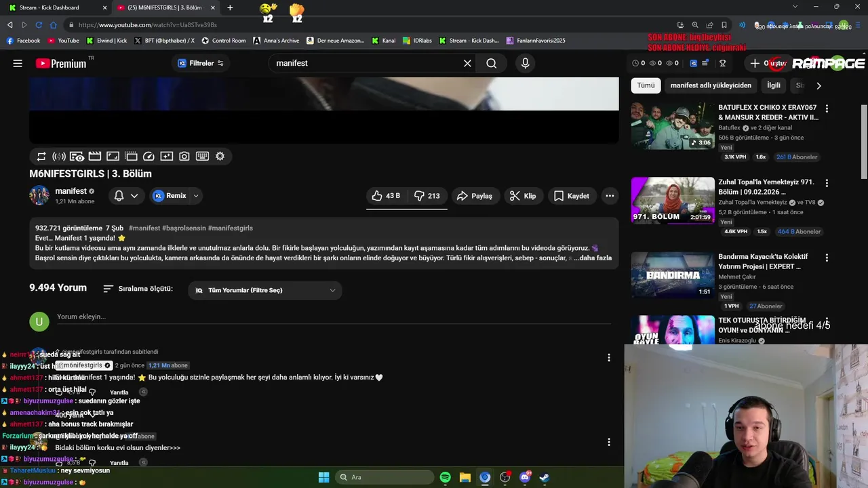Click the #başrolsensin hashtag
Screen dimensions: 868x488
[184, 228]
